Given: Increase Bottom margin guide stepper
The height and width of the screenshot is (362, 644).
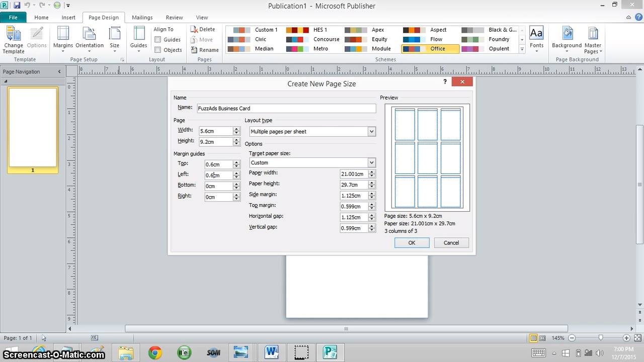Looking at the screenshot, I should [236, 184].
